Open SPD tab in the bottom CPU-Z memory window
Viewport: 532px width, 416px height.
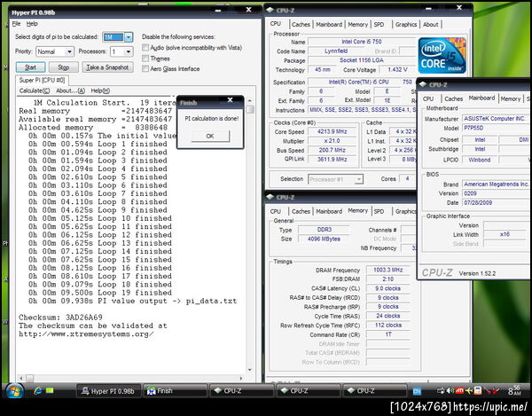(x=379, y=211)
